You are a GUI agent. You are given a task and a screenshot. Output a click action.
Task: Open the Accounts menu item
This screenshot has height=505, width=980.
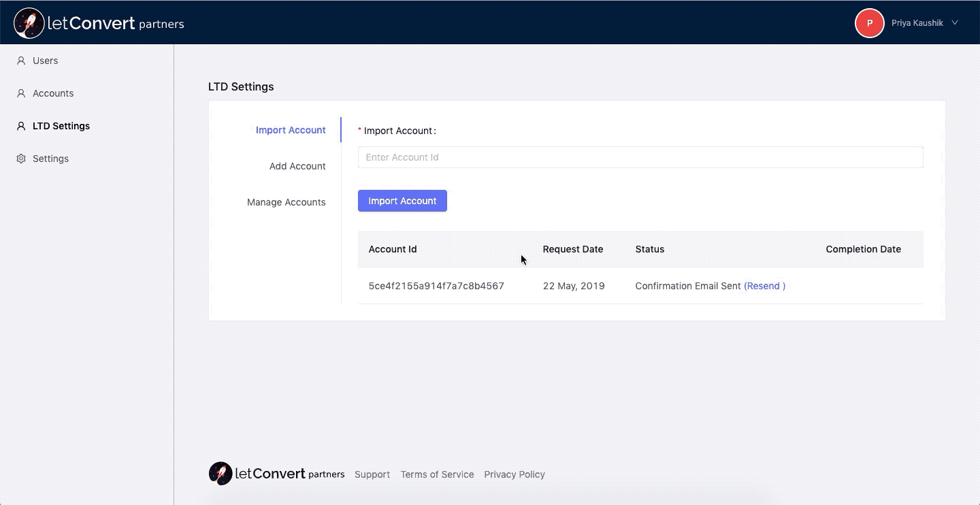pyautogui.click(x=53, y=93)
